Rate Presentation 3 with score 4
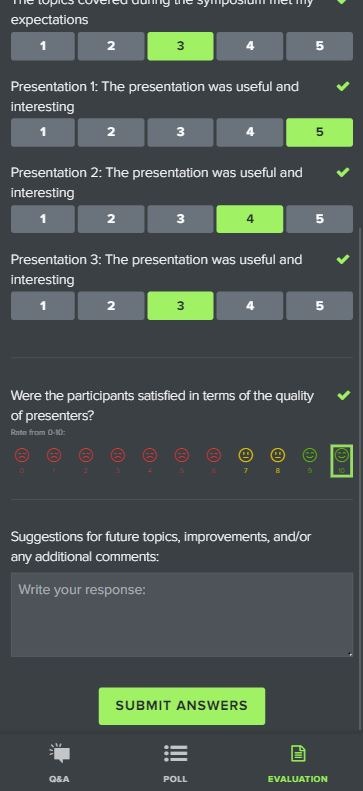The width and height of the screenshot is (363, 791). 250,306
